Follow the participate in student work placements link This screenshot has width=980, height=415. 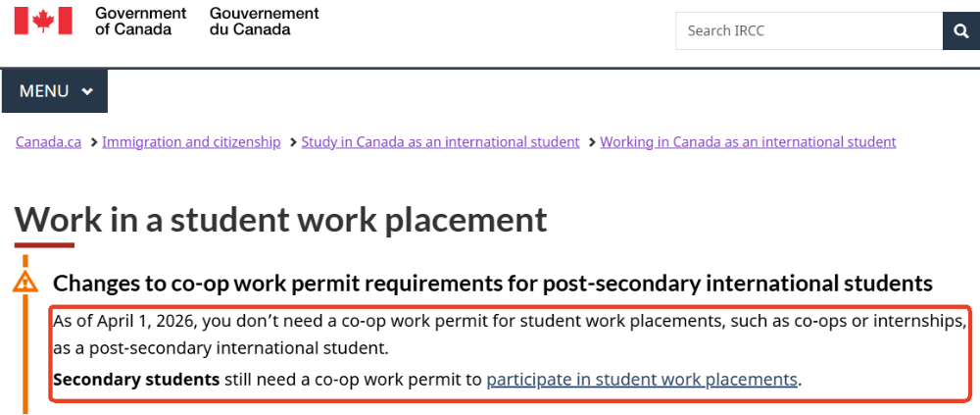(x=642, y=380)
